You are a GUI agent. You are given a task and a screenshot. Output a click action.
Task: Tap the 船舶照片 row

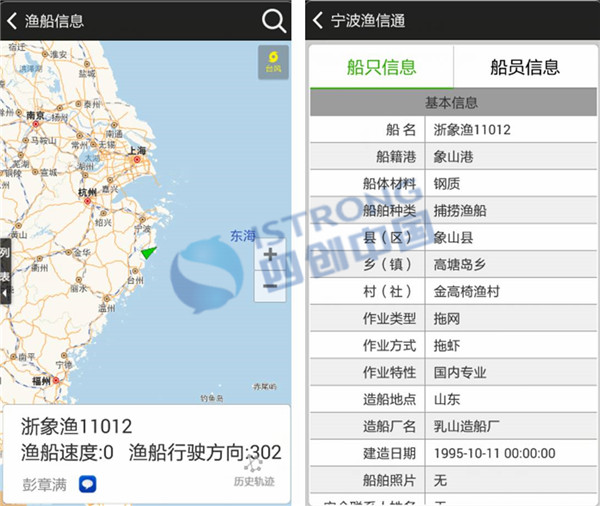click(x=453, y=480)
